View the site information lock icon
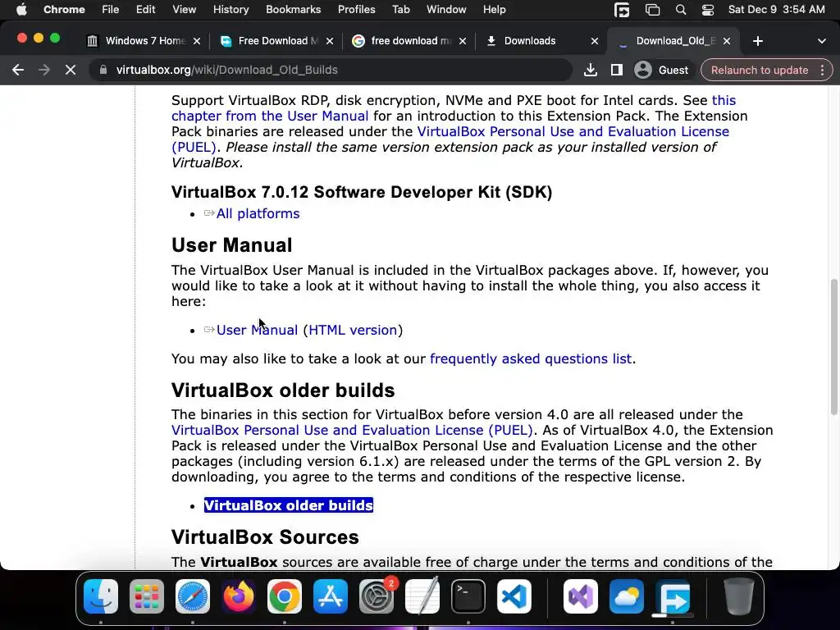Viewport: 840px width, 630px height. [x=103, y=71]
